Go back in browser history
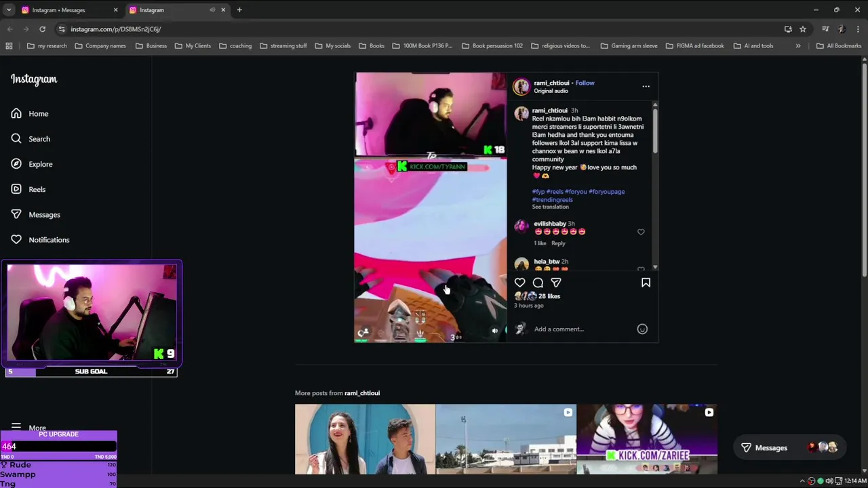This screenshot has width=868, height=488. pos(9,29)
